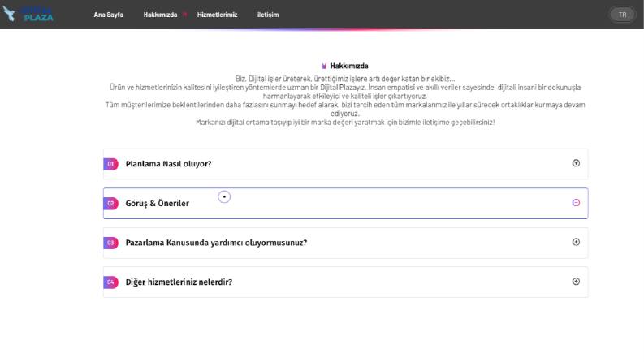Click the line starting 'Biz, Dijital işler üreterek'
The width and height of the screenshot is (644, 362).
[345, 79]
